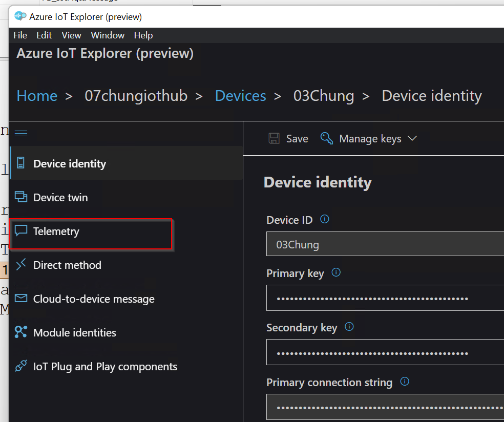Screen dimensions: 504x422
Task: Click the Device ID field showing 03Chung
Action: [x=385, y=244]
